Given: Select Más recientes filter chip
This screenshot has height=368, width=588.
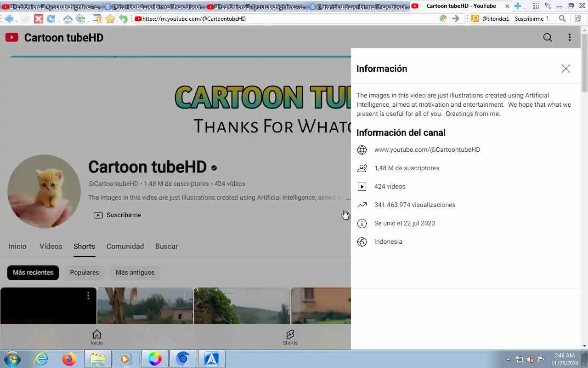Looking at the screenshot, I should click(33, 273).
